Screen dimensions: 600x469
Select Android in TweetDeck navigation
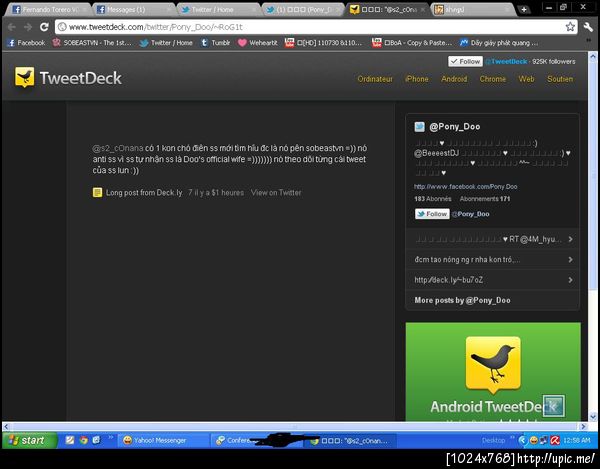(454, 79)
